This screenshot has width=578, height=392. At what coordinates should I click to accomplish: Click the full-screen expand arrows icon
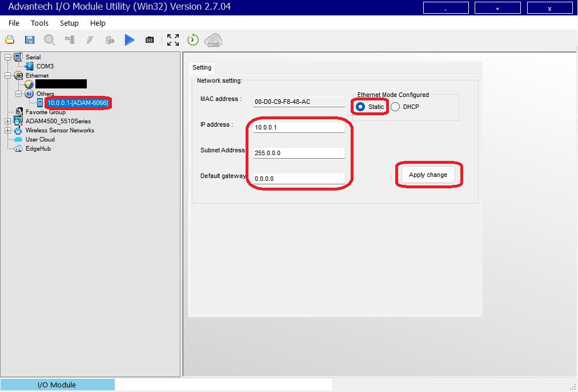coord(173,40)
